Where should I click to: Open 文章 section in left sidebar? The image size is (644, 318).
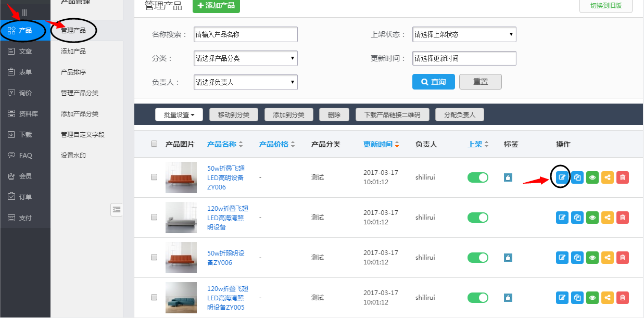click(25, 51)
